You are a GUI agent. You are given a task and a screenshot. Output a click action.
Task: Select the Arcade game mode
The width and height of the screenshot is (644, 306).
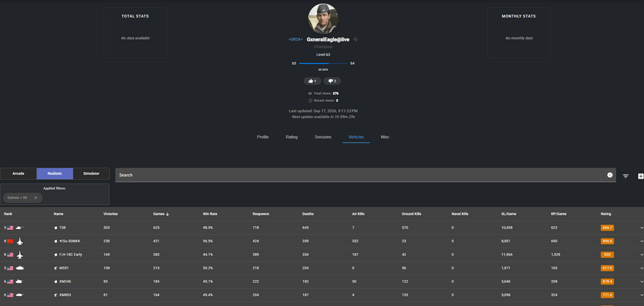coord(19,174)
